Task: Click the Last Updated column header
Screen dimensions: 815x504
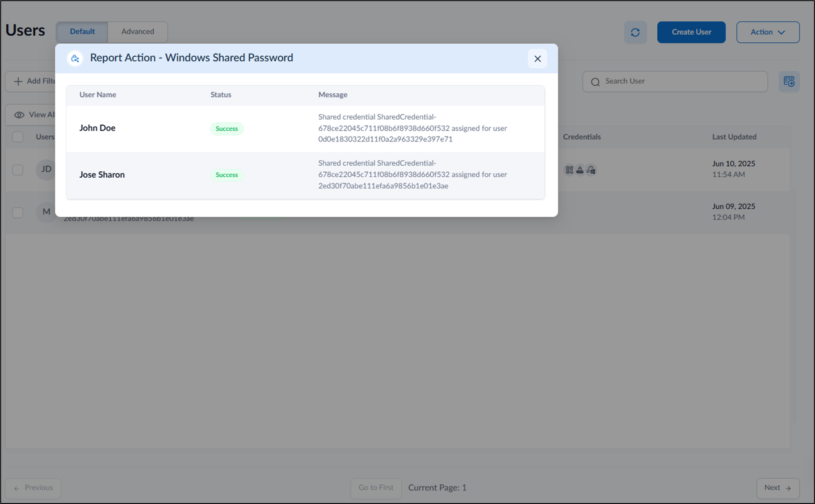Action: [x=734, y=137]
